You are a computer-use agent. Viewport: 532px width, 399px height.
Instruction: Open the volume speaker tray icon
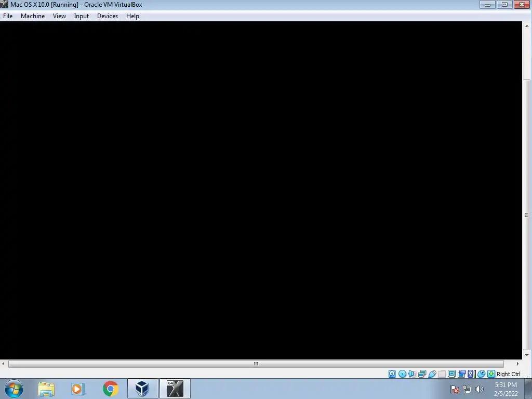coord(479,389)
